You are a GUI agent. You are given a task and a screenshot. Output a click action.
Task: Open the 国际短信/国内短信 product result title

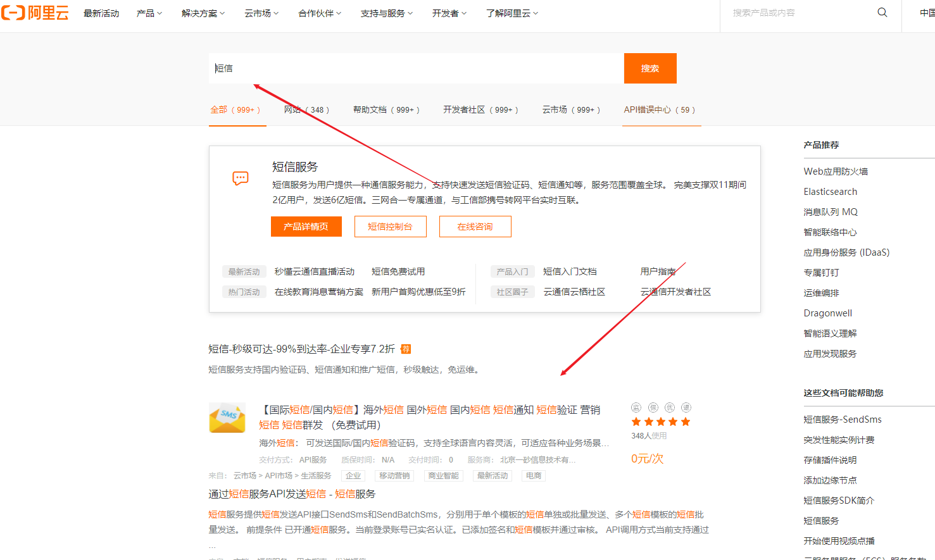(x=430, y=417)
